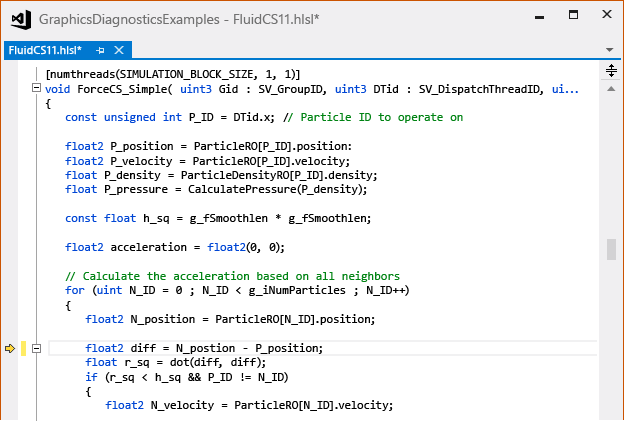Click the comment "Particle ID to operate on"
This screenshot has width=624, height=421.
click(382, 117)
